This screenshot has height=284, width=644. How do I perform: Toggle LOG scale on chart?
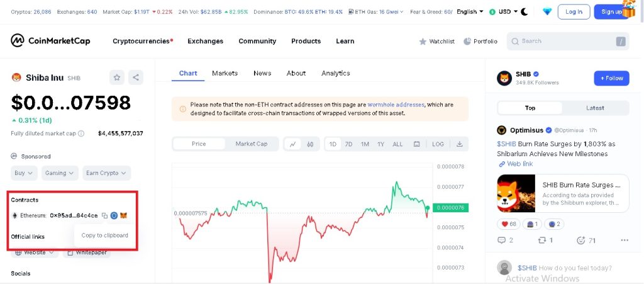tap(438, 144)
